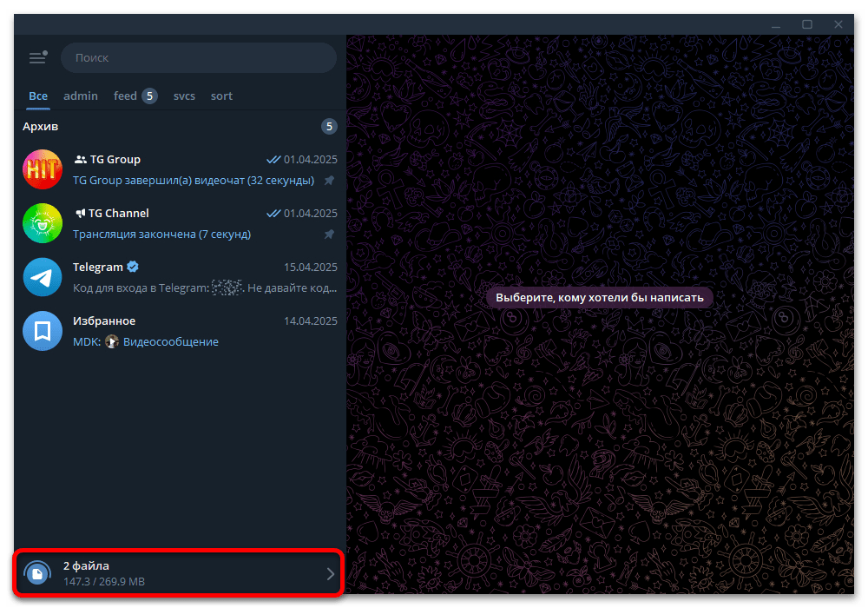Click the TG Group chat title

[115, 160]
